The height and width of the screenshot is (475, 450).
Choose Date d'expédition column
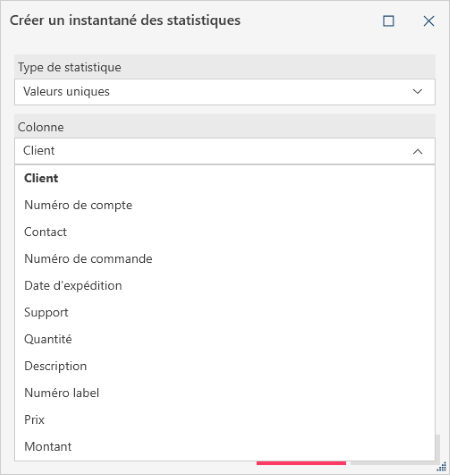pyautogui.click(x=225, y=286)
